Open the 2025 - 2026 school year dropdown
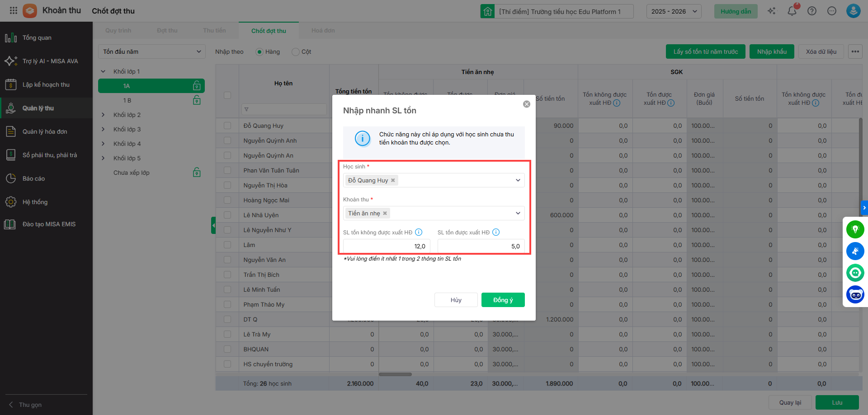 [674, 11]
